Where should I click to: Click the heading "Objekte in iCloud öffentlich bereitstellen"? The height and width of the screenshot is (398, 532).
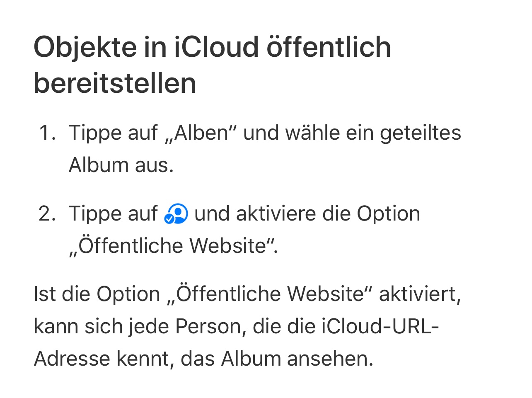tap(212, 65)
